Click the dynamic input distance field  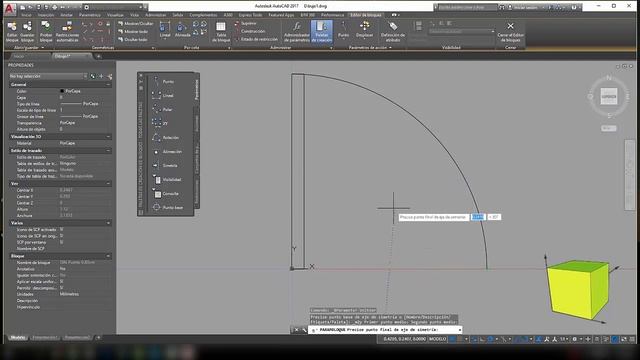[478, 217]
